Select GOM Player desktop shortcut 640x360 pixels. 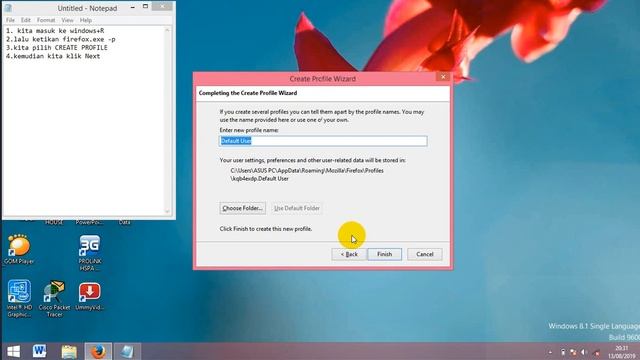click(19, 249)
